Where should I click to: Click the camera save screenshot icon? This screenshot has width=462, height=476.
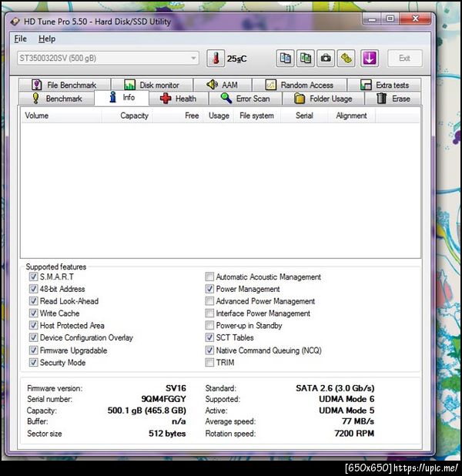[326, 58]
